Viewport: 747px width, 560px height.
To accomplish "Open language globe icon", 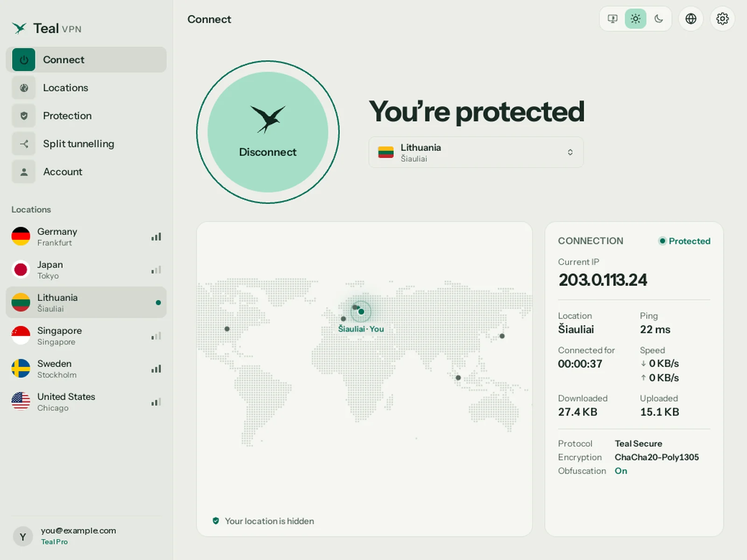I will (691, 19).
